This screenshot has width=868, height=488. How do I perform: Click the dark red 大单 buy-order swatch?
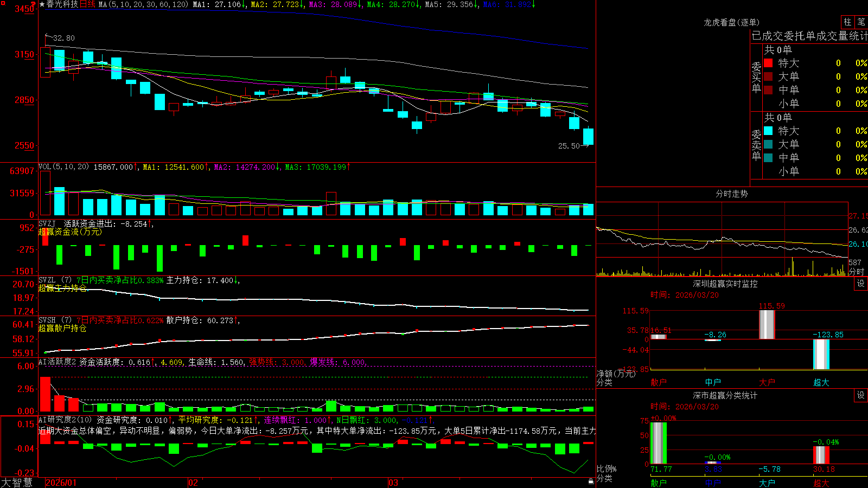click(x=768, y=76)
